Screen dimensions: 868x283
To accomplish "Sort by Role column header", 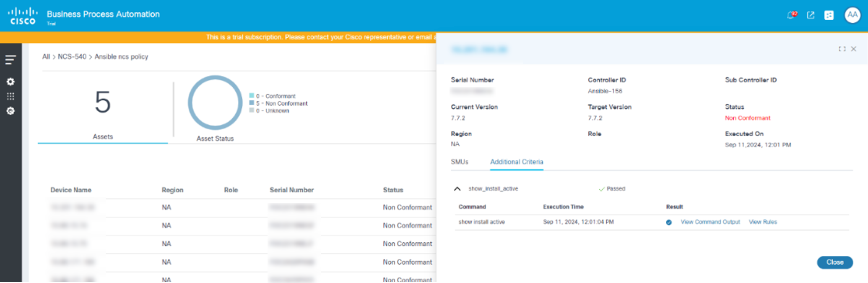I will pyautogui.click(x=231, y=190).
